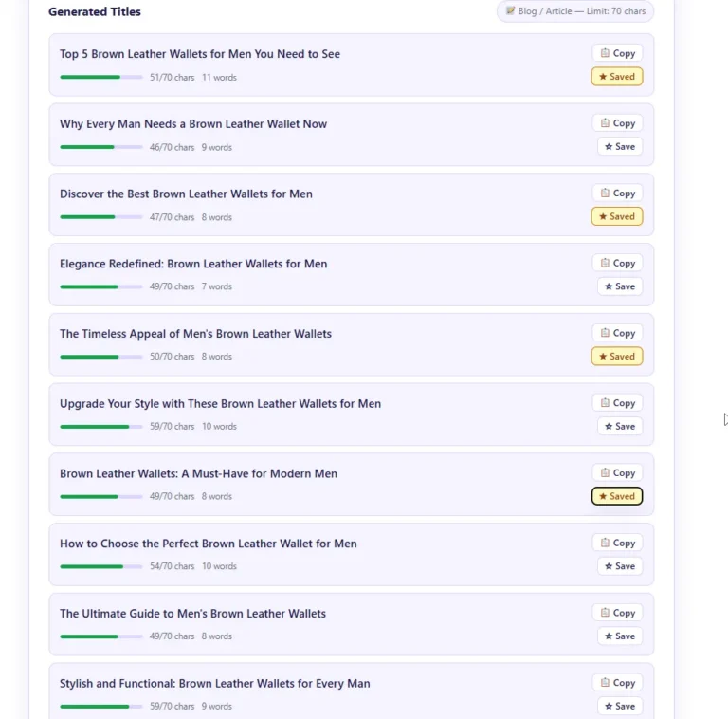Unsave 'The Timeless Appeal' title
The width and height of the screenshot is (728, 719).
(x=617, y=357)
